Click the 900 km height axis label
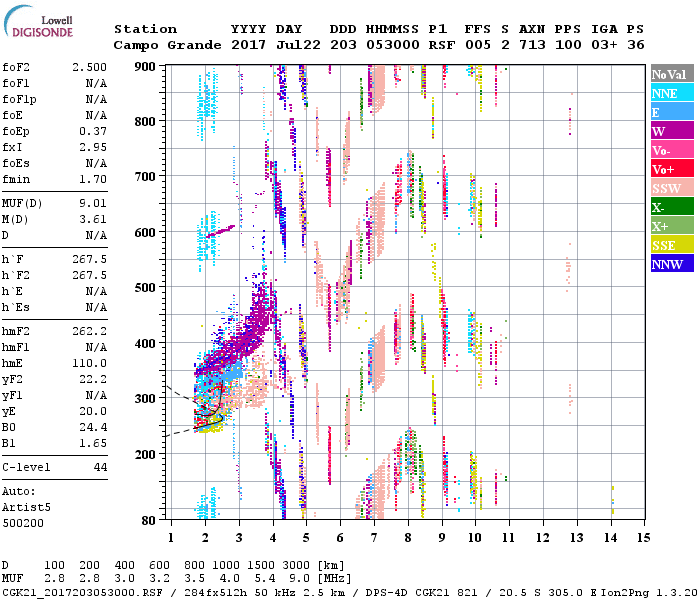Screen dimensions: 700x600 (x=147, y=66)
